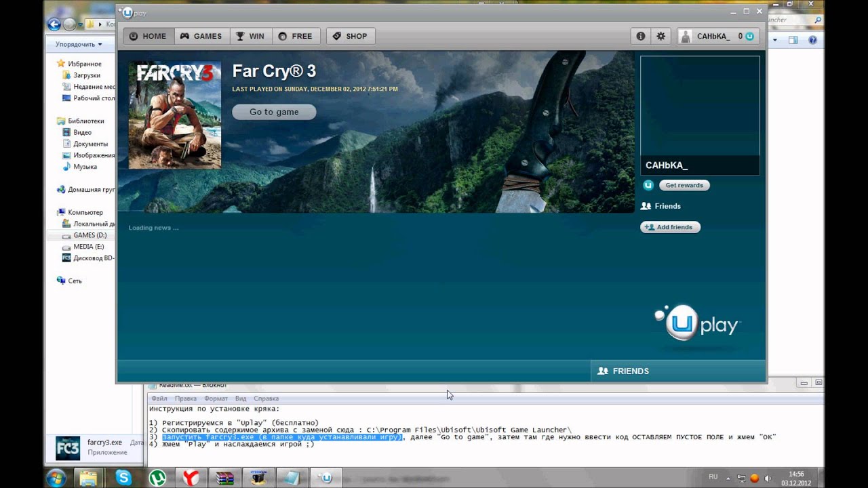
Task: Open the Windows Start button
Action: click(56, 477)
